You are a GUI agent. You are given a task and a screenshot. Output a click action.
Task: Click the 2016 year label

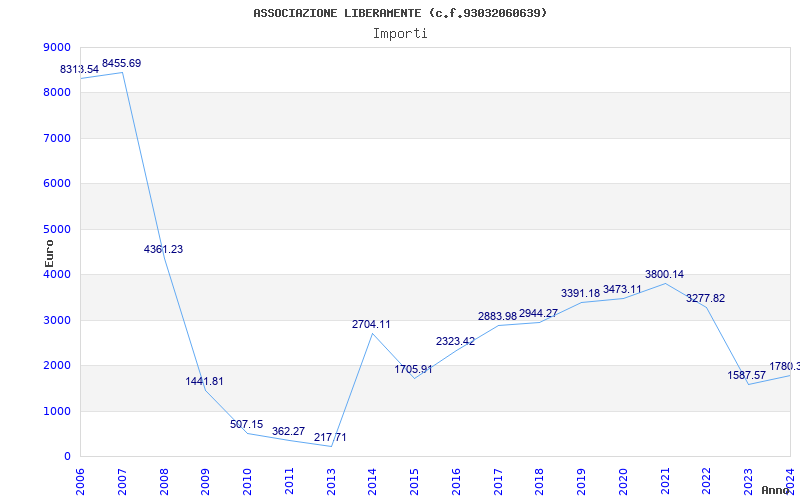pos(457,481)
